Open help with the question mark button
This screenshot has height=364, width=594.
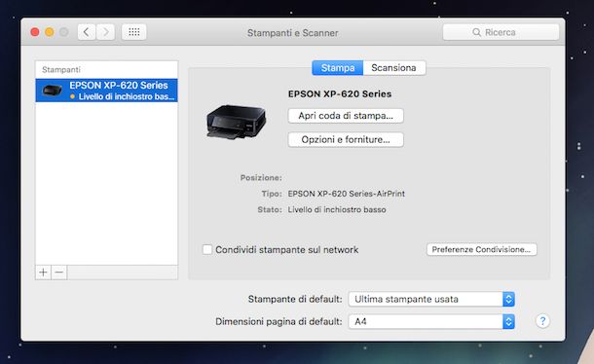(x=542, y=321)
